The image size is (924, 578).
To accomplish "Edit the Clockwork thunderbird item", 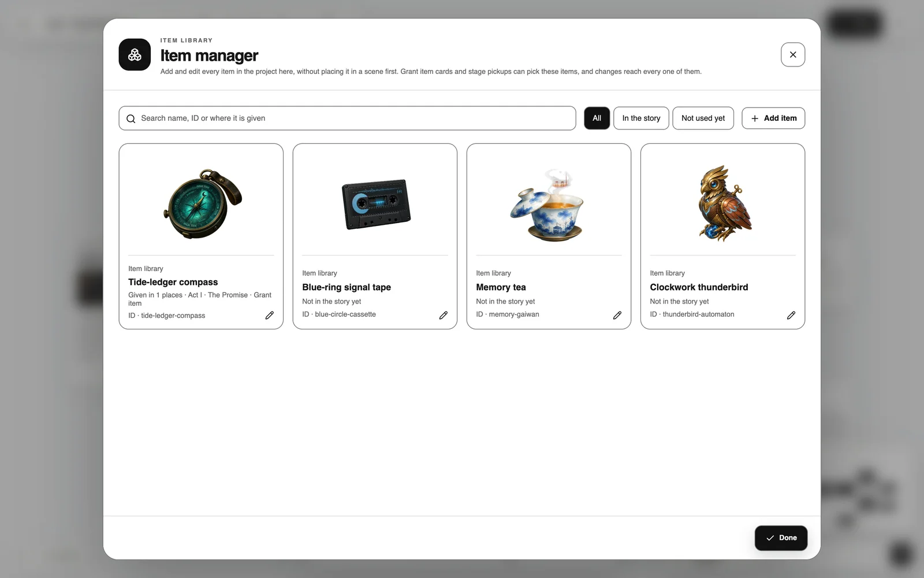I will point(791,315).
